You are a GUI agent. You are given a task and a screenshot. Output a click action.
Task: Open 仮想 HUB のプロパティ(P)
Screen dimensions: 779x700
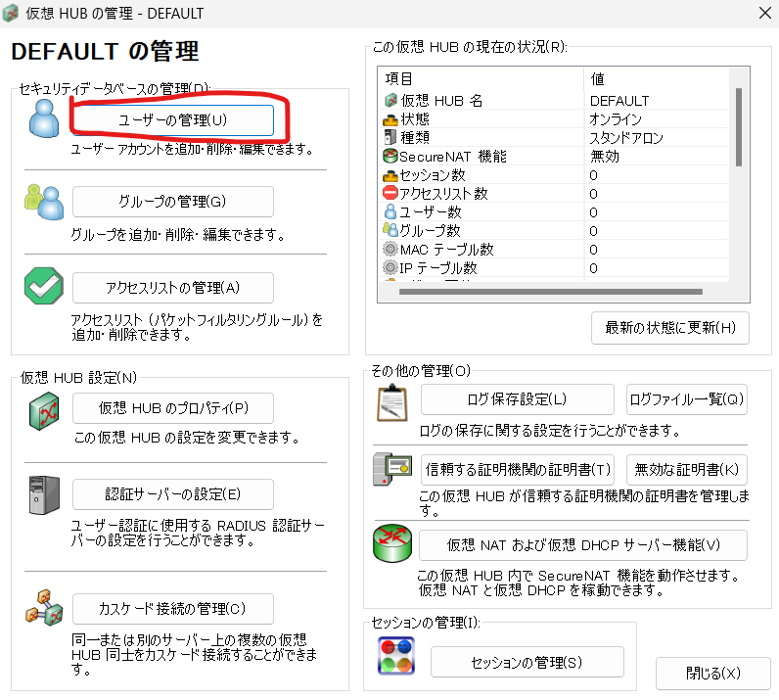(173, 408)
